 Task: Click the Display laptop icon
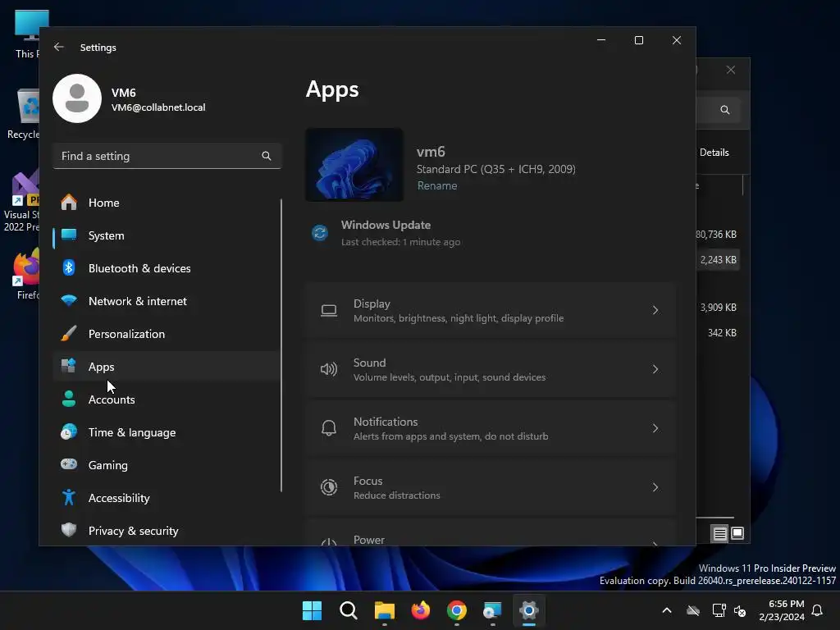click(329, 311)
